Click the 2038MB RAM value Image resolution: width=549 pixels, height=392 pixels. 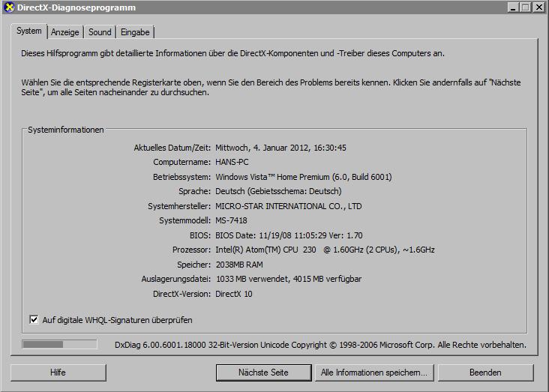239,265
